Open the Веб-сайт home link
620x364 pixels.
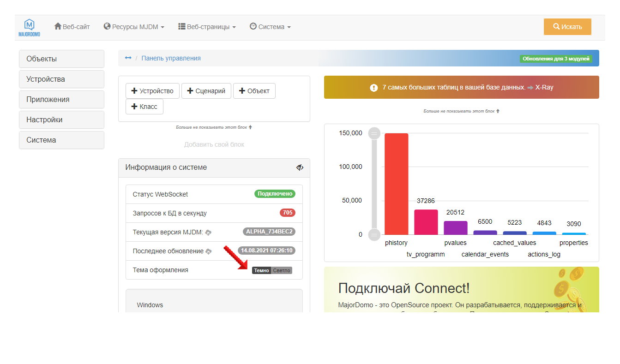72,27
